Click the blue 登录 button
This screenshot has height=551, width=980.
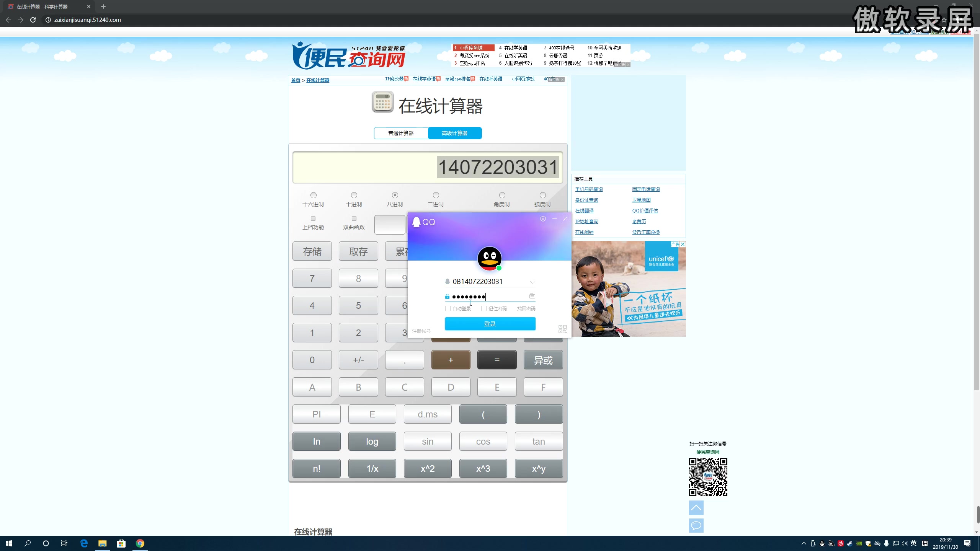click(x=490, y=324)
